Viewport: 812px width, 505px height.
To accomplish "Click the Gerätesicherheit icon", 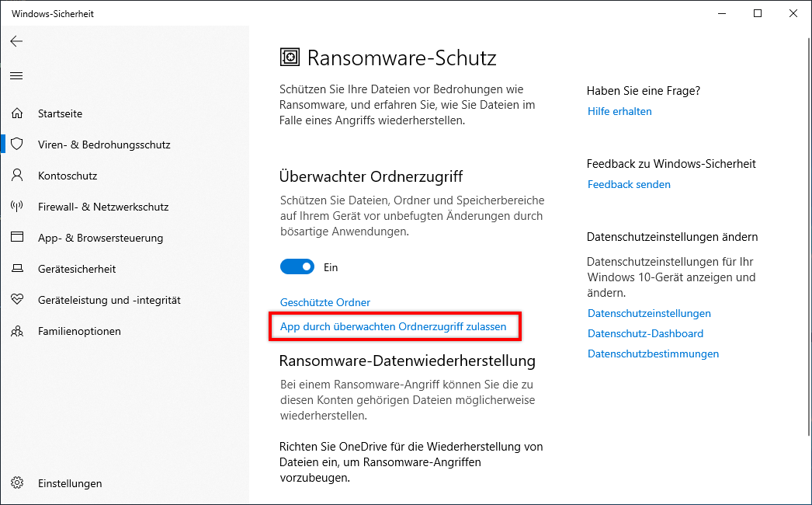I will tap(17, 269).
